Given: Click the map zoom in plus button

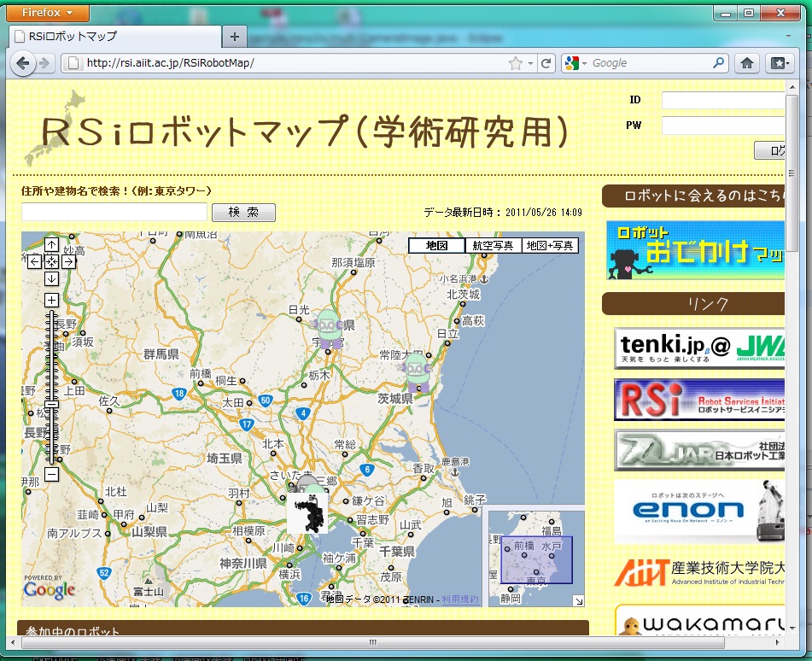Looking at the screenshot, I should click(x=51, y=300).
